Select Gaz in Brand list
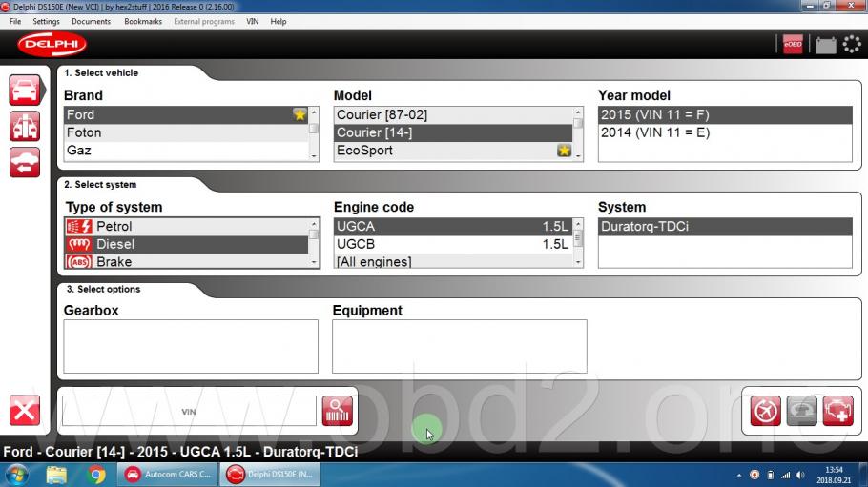The image size is (868, 487). point(186,151)
